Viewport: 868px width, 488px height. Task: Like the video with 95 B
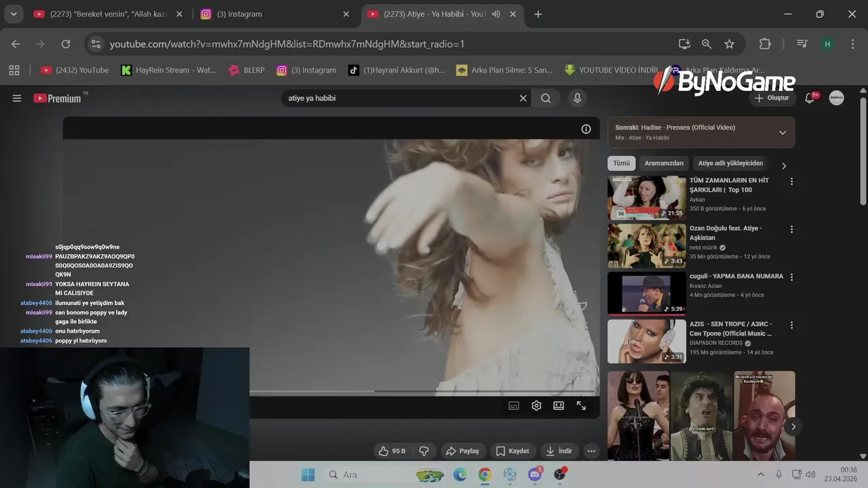tap(392, 451)
